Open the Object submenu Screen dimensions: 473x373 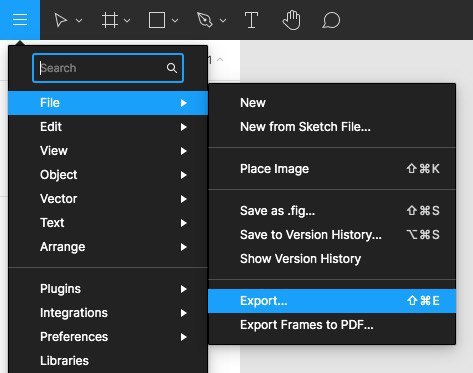(x=108, y=175)
